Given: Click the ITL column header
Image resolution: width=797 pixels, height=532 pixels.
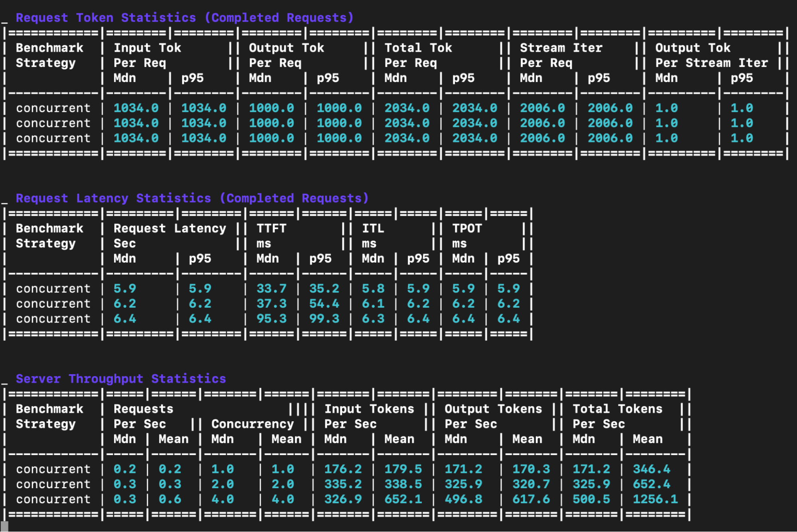Looking at the screenshot, I should (373, 229).
